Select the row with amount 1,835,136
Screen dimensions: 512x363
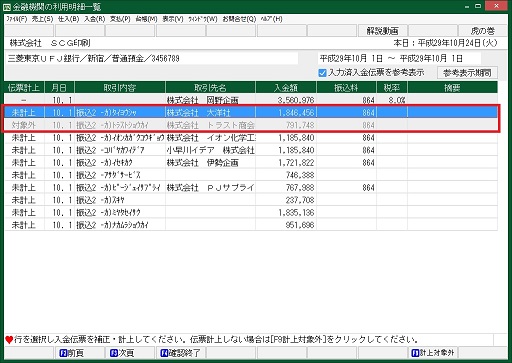coord(251,213)
